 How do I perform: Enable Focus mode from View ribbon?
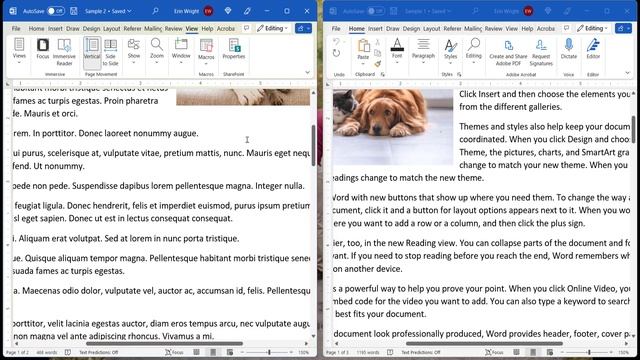(x=42, y=49)
